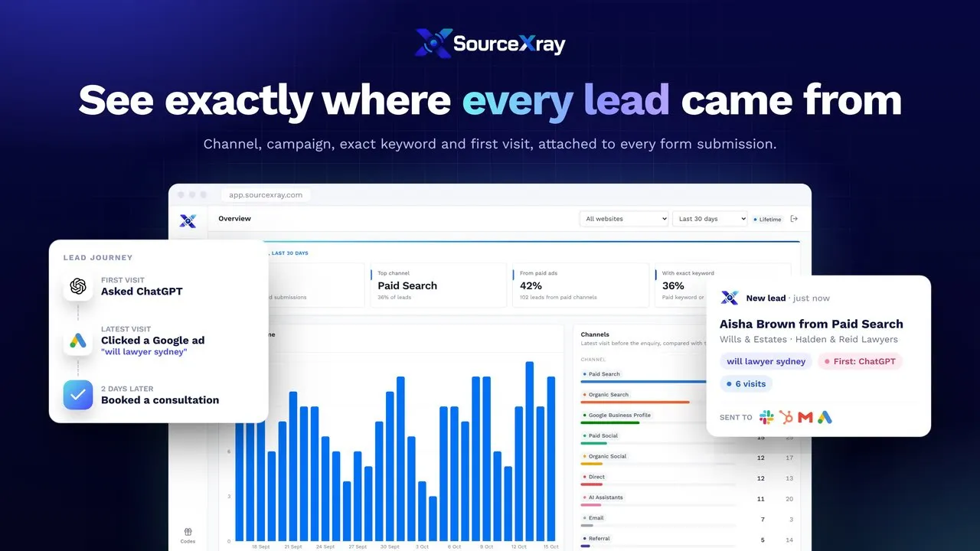The image size is (980, 551).
Task: Click the SourceXray logo in the header
Action: (490, 44)
